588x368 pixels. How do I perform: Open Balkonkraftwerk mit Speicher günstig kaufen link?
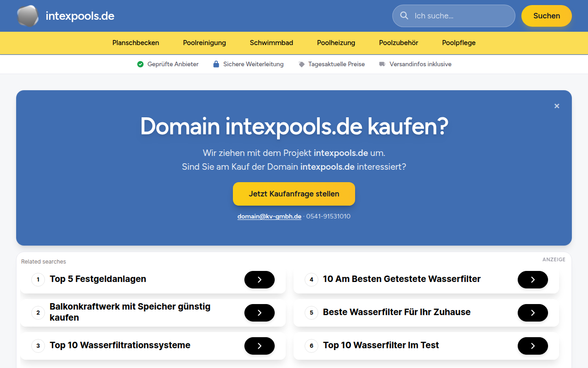[130, 312]
